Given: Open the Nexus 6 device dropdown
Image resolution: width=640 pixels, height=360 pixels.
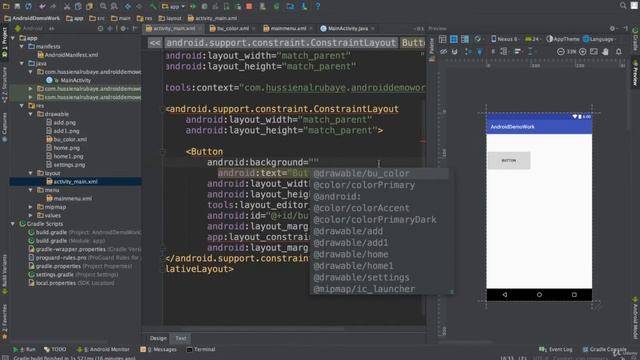Looking at the screenshot, I should coord(504,39).
